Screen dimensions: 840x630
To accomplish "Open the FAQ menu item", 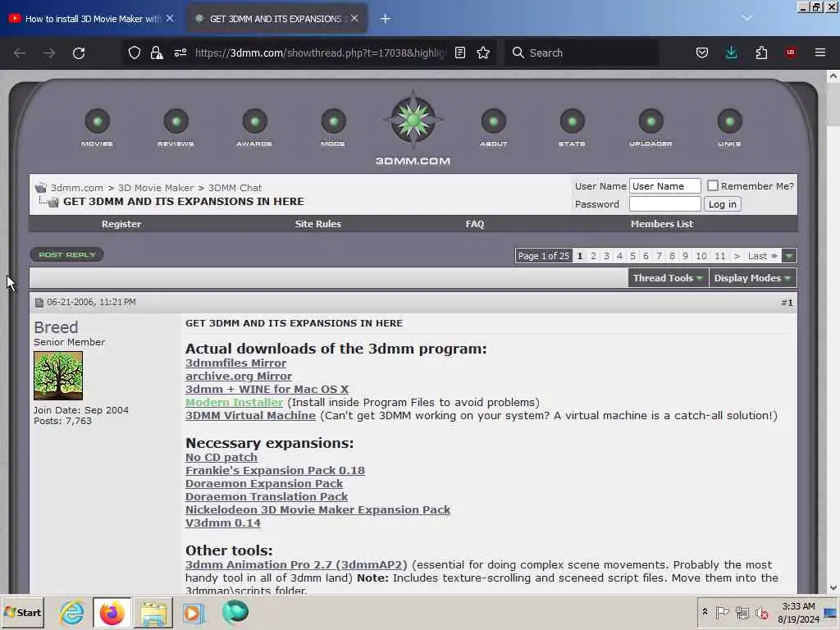I will [x=475, y=224].
